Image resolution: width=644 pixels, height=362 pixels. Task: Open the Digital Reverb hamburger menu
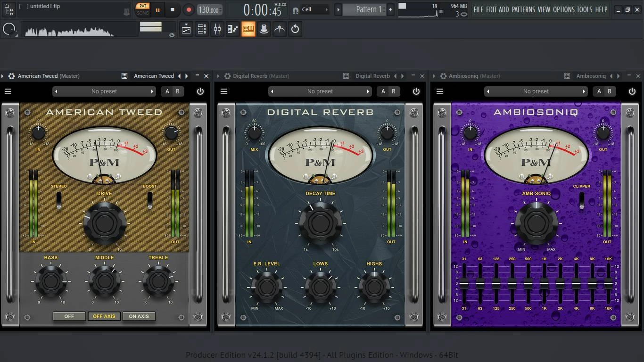point(224,91)
